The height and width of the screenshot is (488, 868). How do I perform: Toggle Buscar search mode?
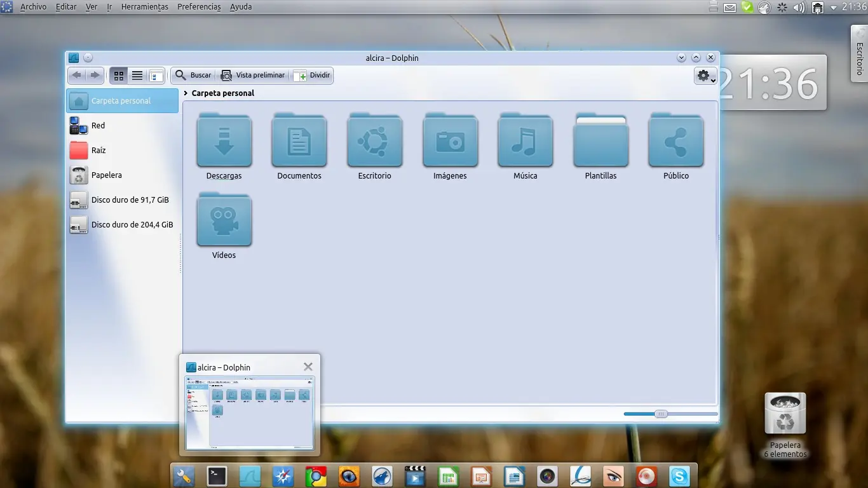click(193, 75)
